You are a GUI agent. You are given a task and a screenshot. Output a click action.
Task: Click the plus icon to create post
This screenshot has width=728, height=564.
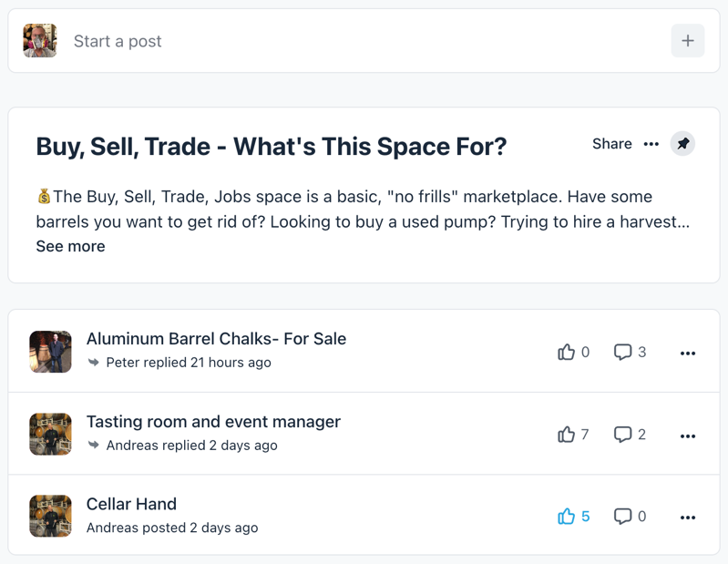pos(688,41)
